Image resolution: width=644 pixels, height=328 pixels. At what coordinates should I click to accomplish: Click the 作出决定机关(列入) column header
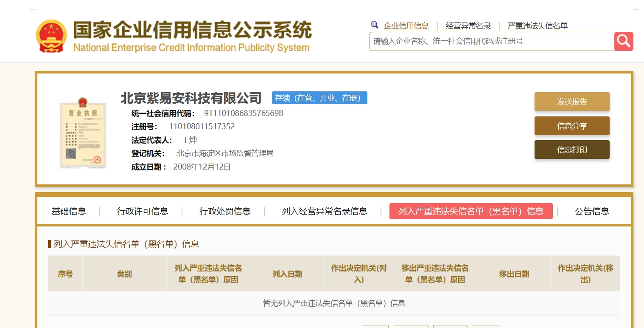point(359,274)
